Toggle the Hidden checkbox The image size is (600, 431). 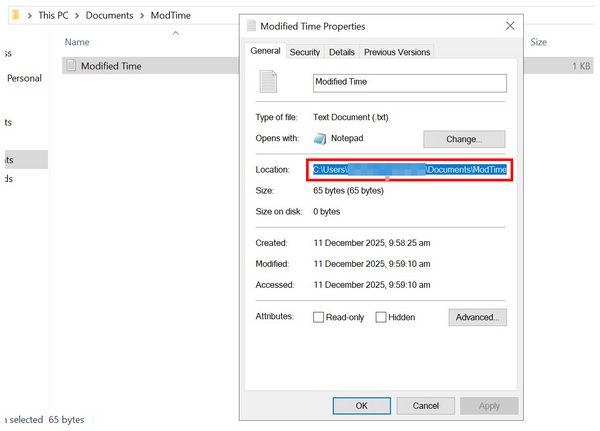tap(381, 317)
